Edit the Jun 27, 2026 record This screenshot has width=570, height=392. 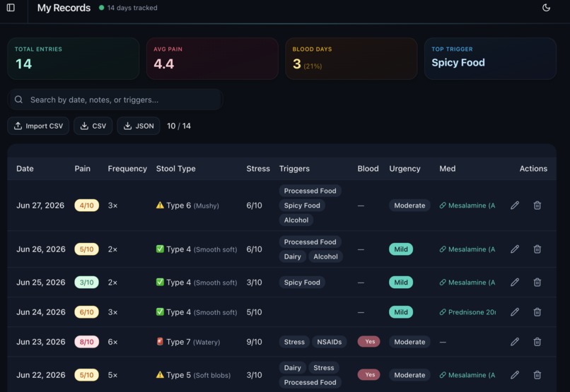(x=515, y=206)
